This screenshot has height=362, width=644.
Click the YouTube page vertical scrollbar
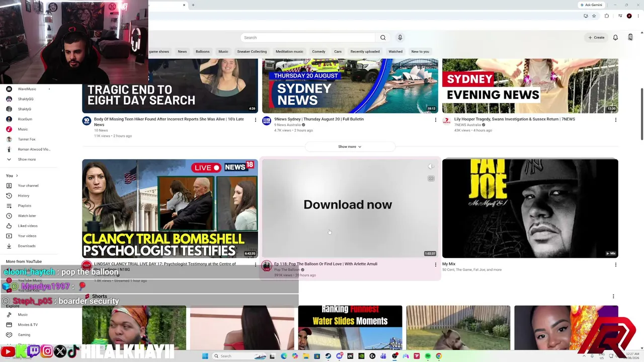(641, 115)
